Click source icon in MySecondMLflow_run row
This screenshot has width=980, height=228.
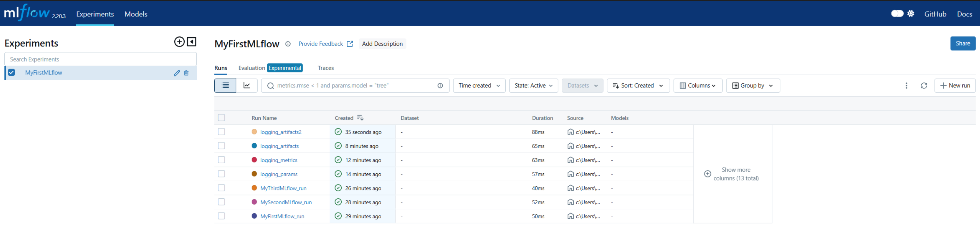[x=571, y=202]
